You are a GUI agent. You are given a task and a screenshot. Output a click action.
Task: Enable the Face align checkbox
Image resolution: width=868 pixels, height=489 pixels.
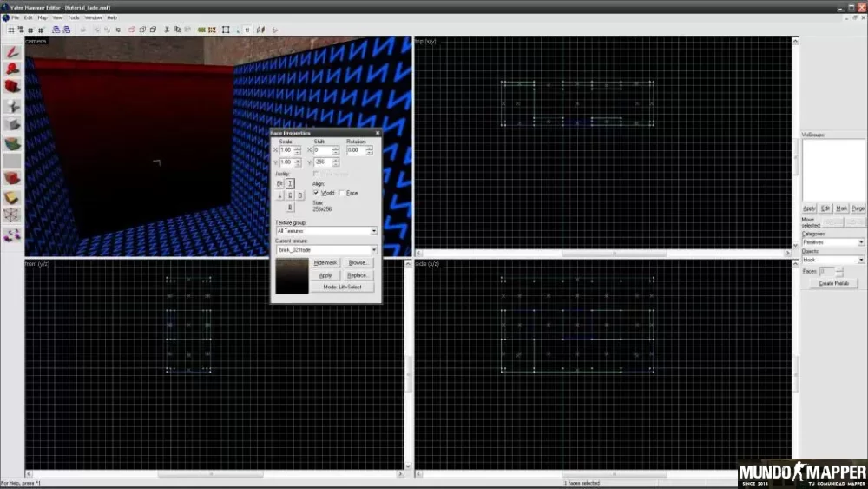(x=341, y=193)
